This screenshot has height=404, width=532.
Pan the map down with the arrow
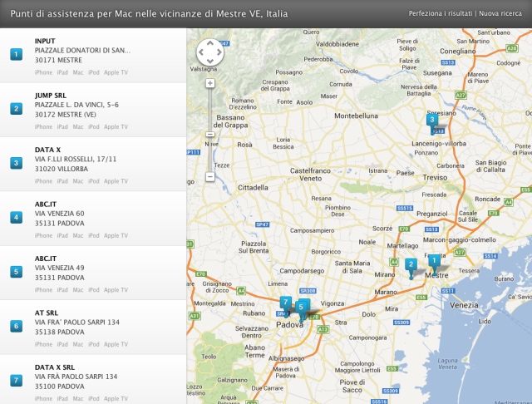click(210, 61)
